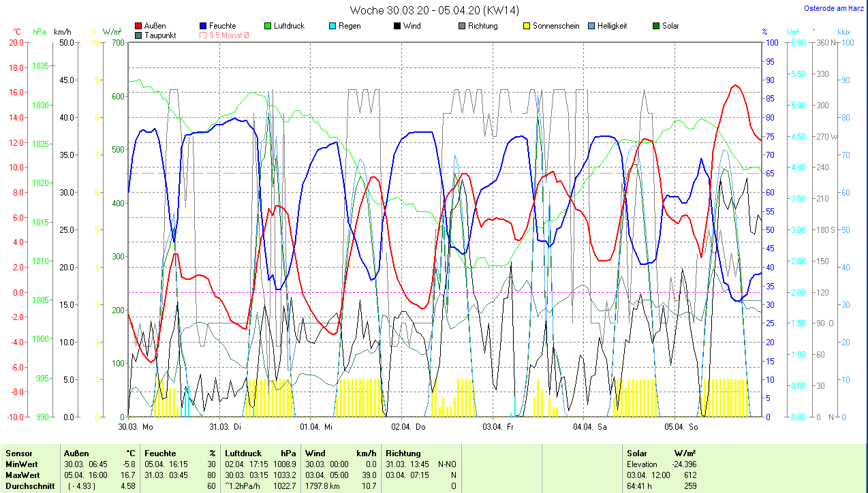Click the blue Feuchte legend swatch
The image size is (868, 493).
click(x=203, y=26)
